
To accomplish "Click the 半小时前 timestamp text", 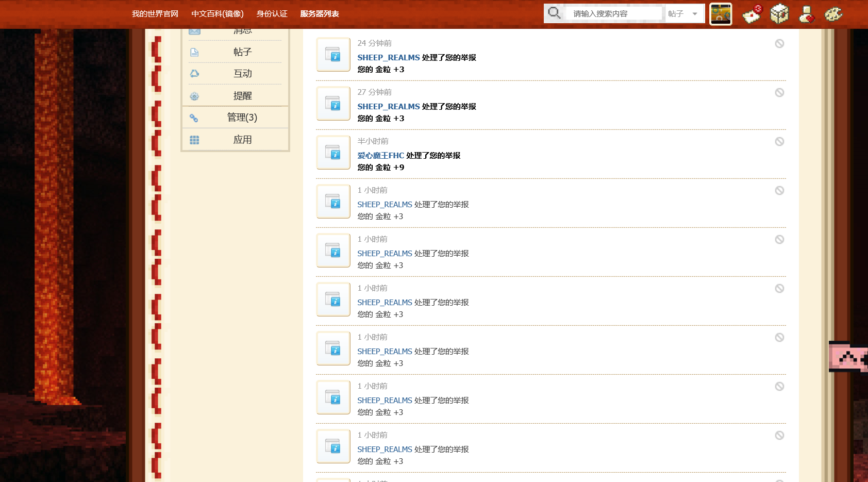I will 373,141.
